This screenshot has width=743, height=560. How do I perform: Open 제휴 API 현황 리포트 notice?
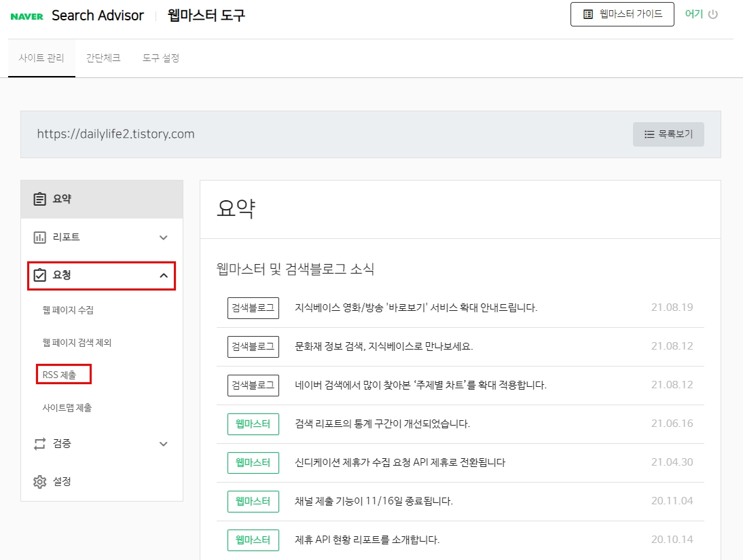[x=367, y=540]
